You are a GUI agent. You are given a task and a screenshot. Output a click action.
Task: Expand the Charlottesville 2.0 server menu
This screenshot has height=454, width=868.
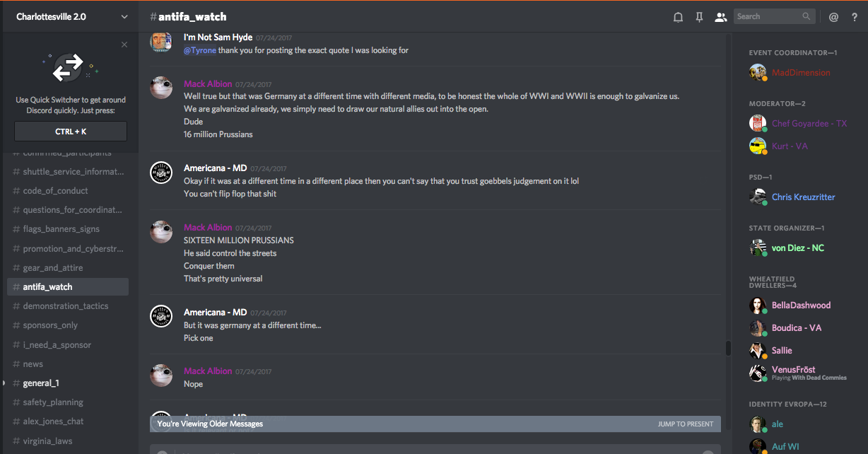[124, 17]
